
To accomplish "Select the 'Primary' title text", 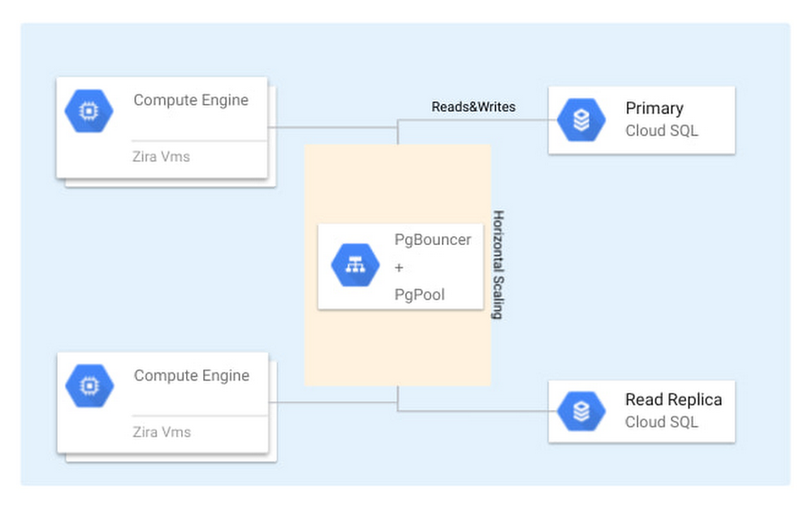I will (654, 108).
